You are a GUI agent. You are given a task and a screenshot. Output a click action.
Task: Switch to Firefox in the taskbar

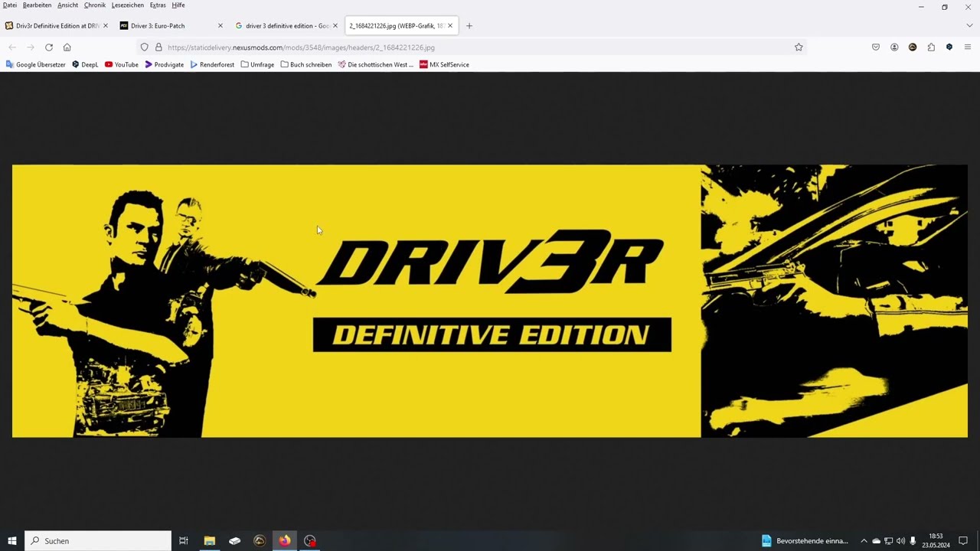click(x=285, y=540)
